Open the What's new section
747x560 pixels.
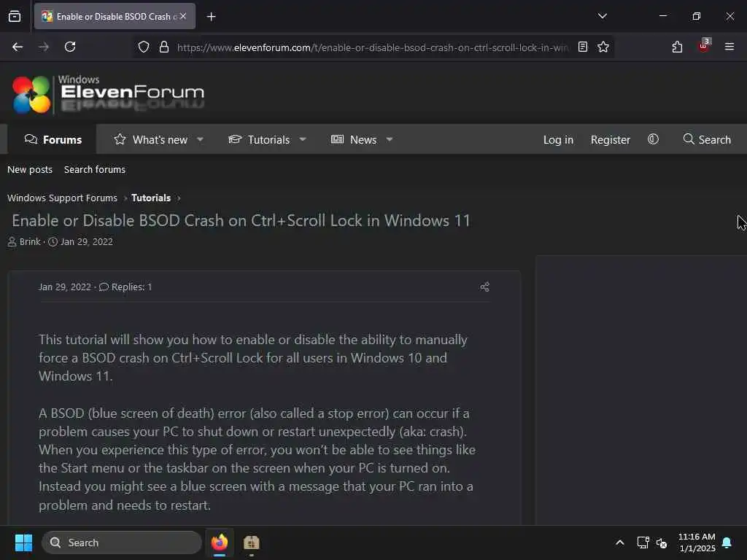pyautogui.click(x=151, y=139)
